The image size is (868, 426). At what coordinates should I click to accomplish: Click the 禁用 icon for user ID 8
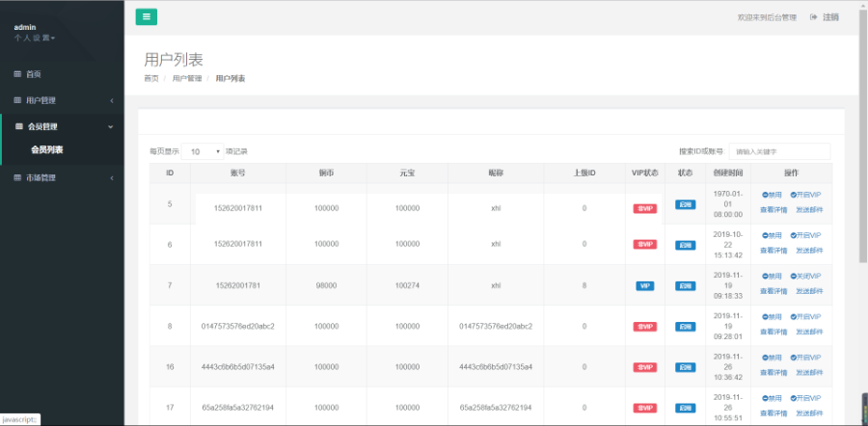(766, 316)
